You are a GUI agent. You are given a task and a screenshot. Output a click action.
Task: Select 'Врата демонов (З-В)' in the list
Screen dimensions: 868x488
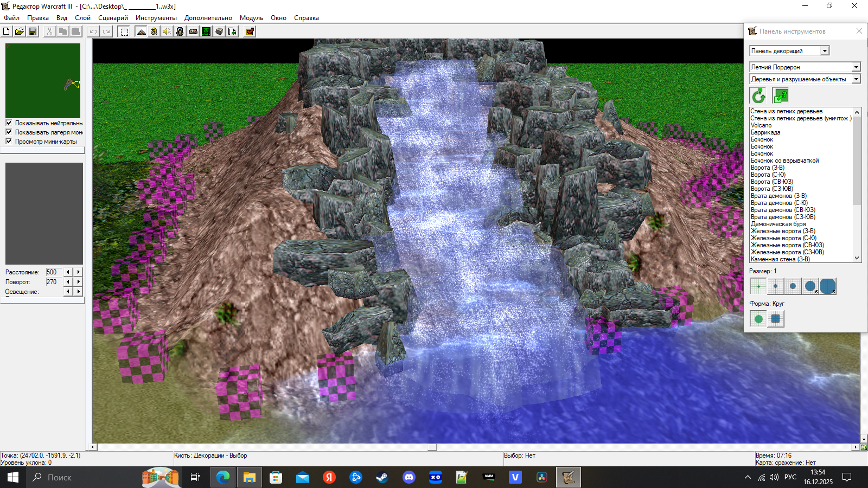pos(778,196)
